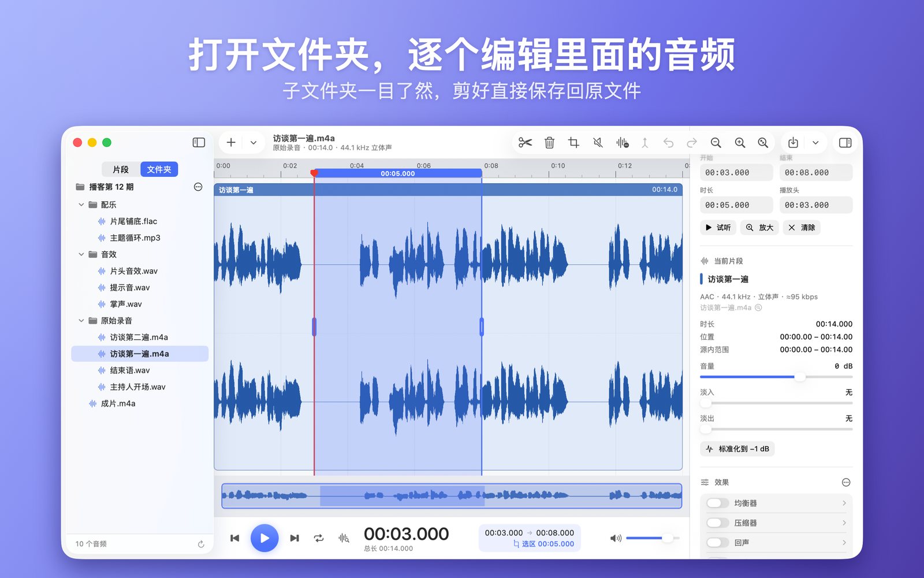Collapse the 配乐 folder
924x578 pixels.
point(81,205)
